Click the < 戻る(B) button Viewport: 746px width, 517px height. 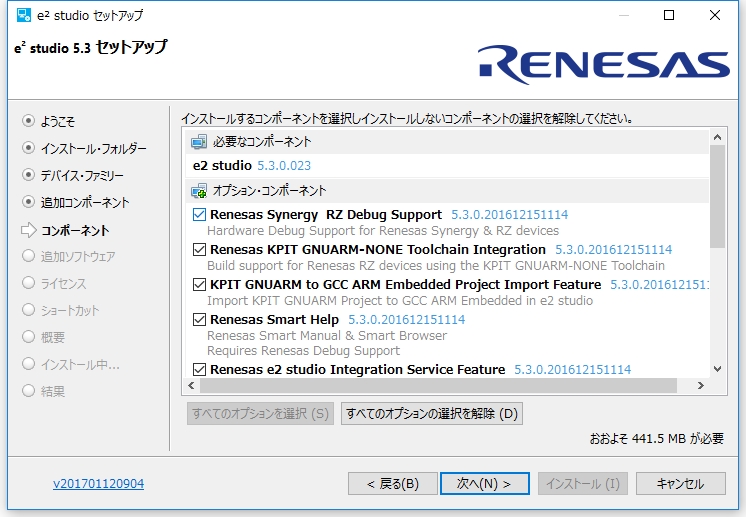coord(393,484)
